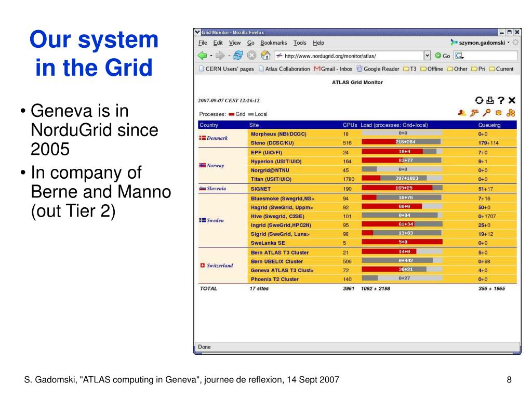Click the Gmail - Inbox bookmark icon

point(317,69)
